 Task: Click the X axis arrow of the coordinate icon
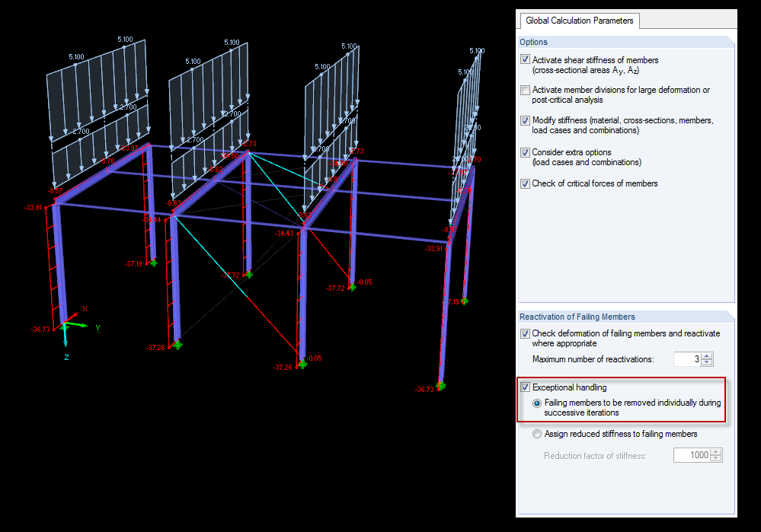point(73,317)
